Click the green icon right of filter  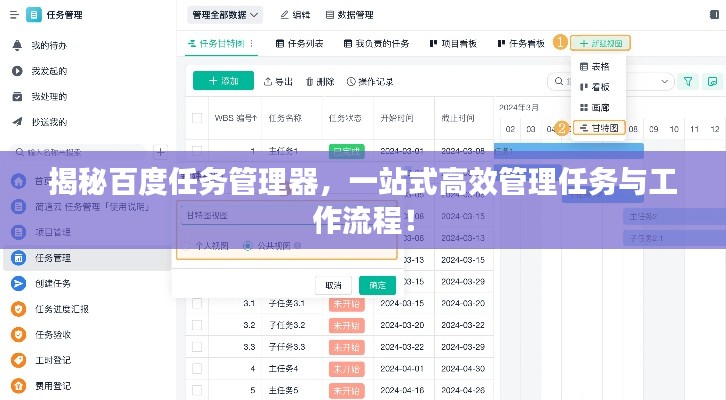(x=712, y=81)
